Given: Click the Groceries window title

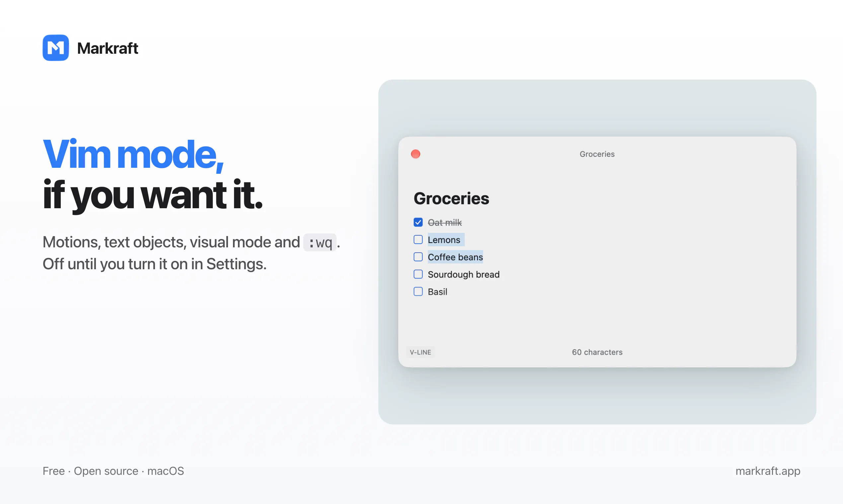Looking at the screenshot, I should pos(597,154).
